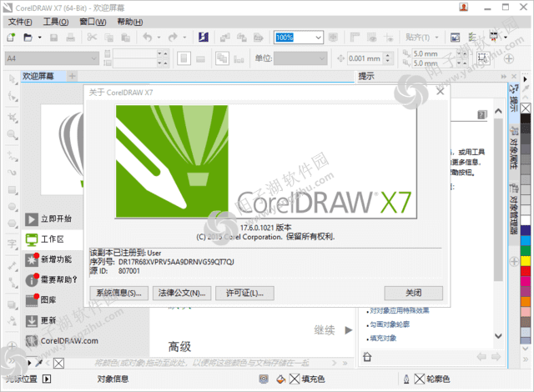Click the fill object hint link
This screenshot has width=534, height=392.
[383, 338]
